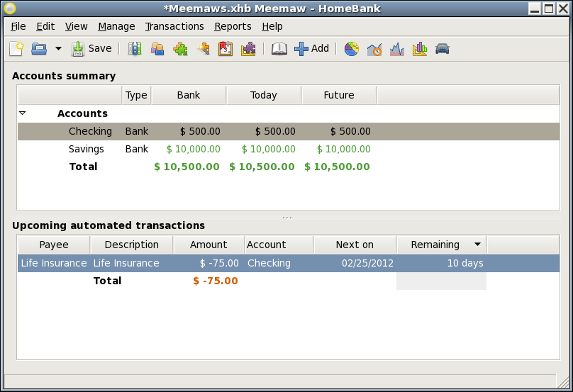Click the Future column header
This screenshot has width=573, height=392.
(x=339, y=96)
